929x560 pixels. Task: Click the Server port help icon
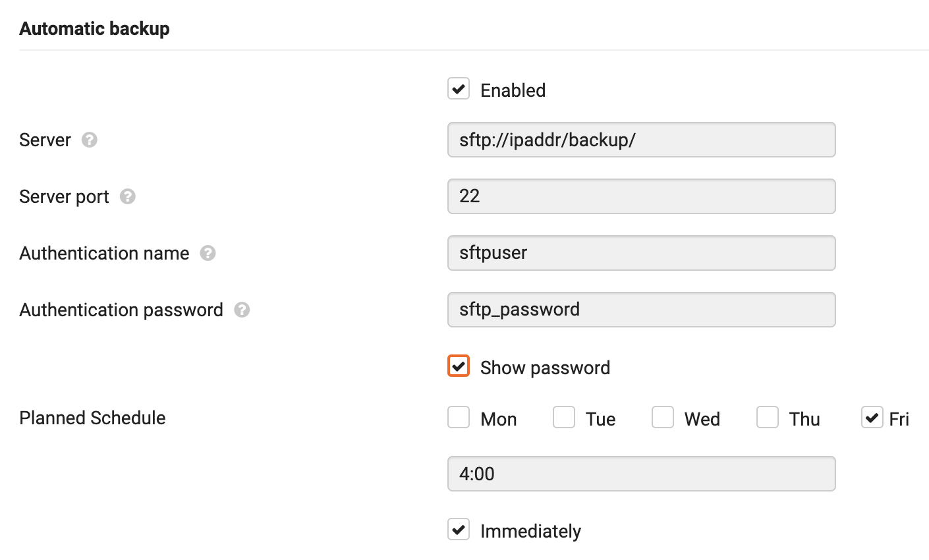[x=127, y=196]
